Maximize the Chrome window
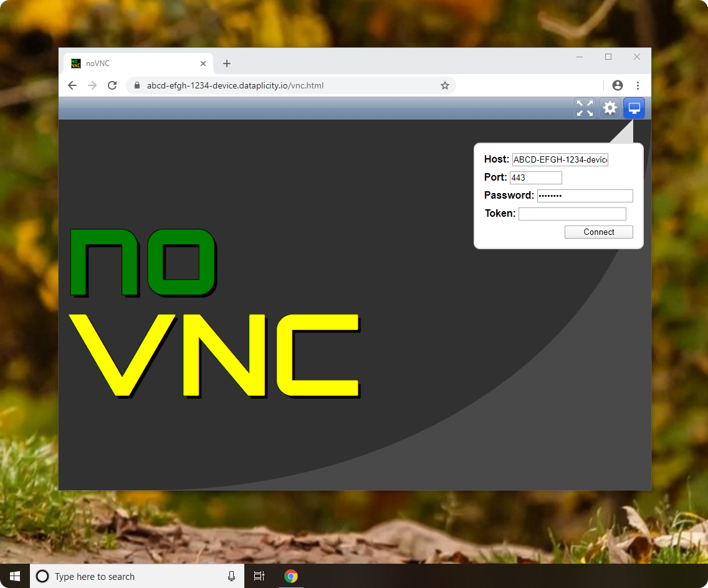 [608, 57]
